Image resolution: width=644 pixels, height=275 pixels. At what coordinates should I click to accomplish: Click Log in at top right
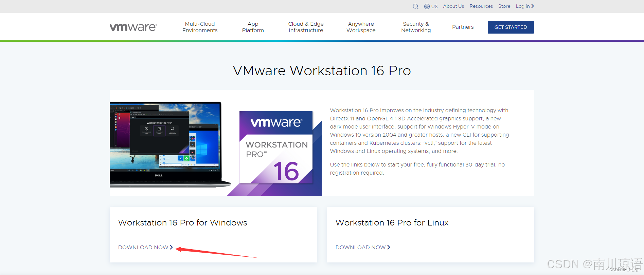pos(525,6)
